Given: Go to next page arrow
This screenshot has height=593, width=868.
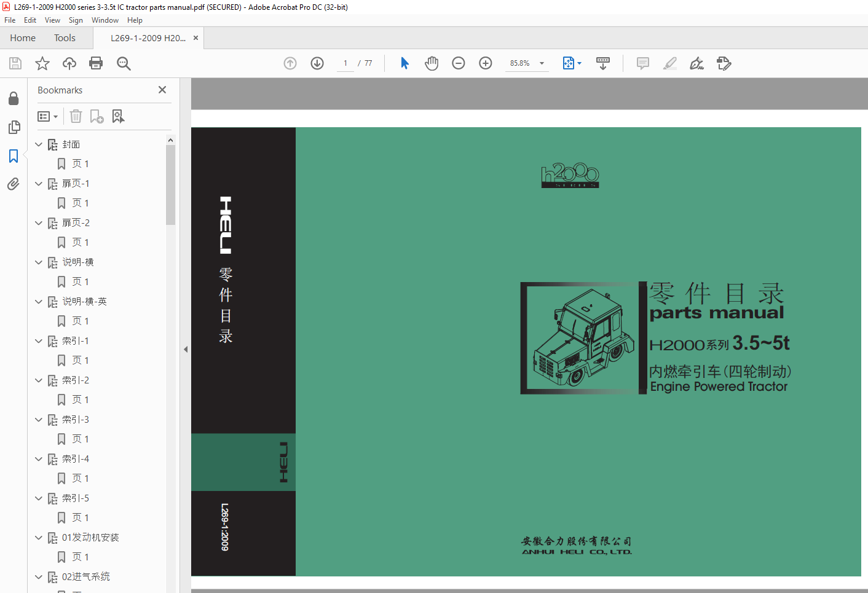Looking at the screenshot, I should coord(317,63).
